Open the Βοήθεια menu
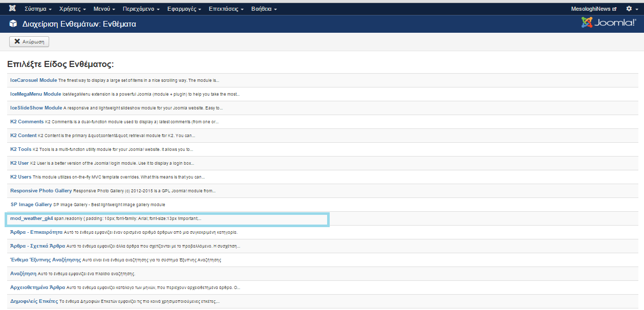The image size is (644, 310). click(264, 9)
